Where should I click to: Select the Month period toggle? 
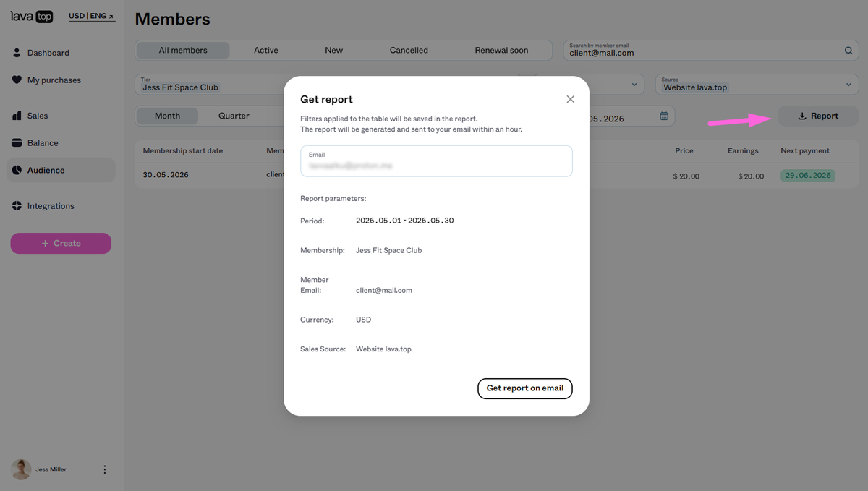pos(167,116)
